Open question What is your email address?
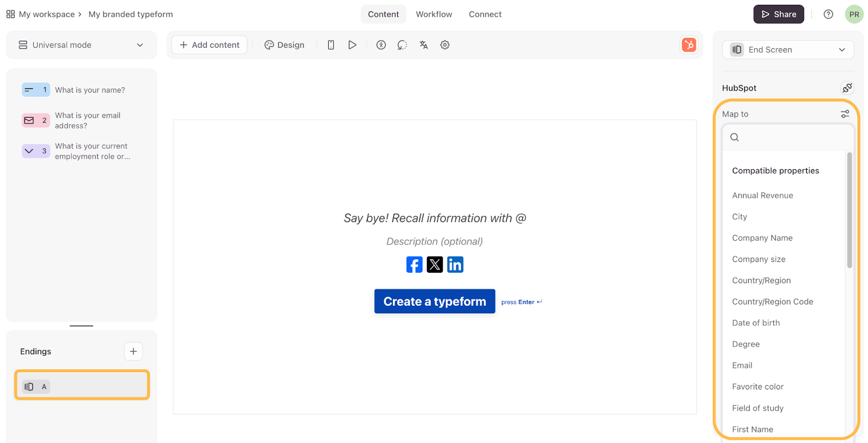Screen dimensions: 868x443 (88, 120)
